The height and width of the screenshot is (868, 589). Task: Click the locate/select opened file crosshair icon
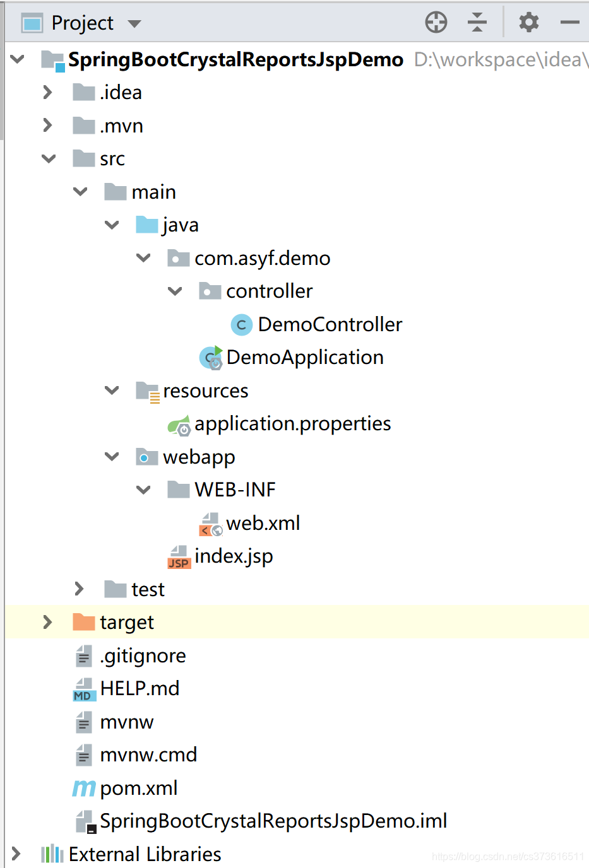[436, 22]
